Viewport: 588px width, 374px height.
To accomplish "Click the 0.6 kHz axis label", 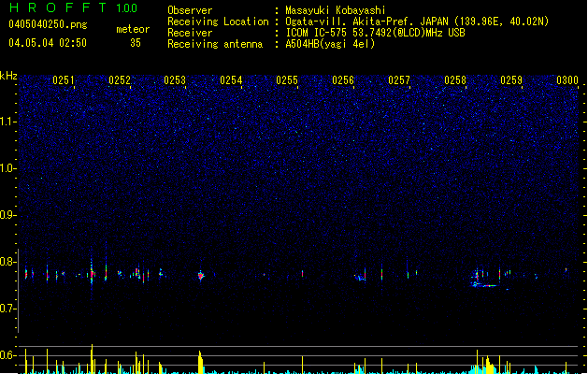I will coord(8,355).
